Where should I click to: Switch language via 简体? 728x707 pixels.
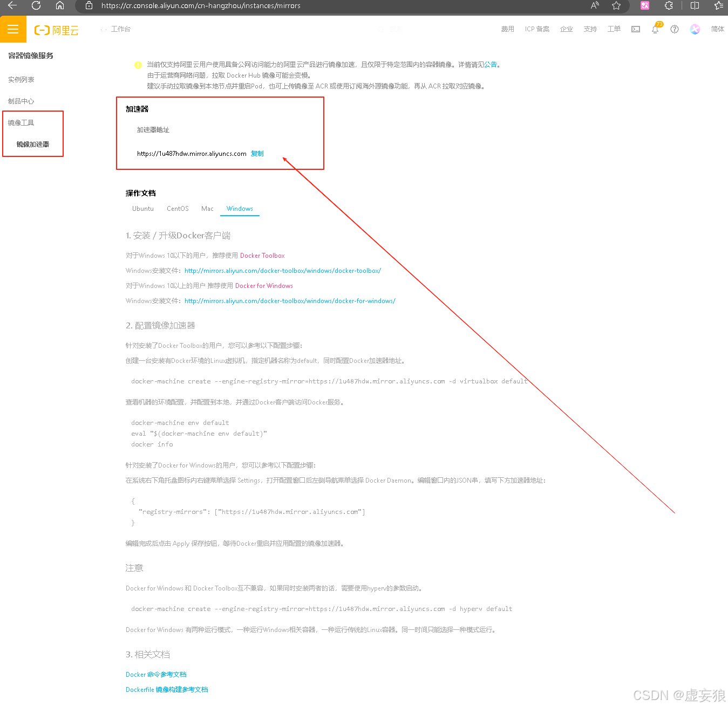[717, 29]
